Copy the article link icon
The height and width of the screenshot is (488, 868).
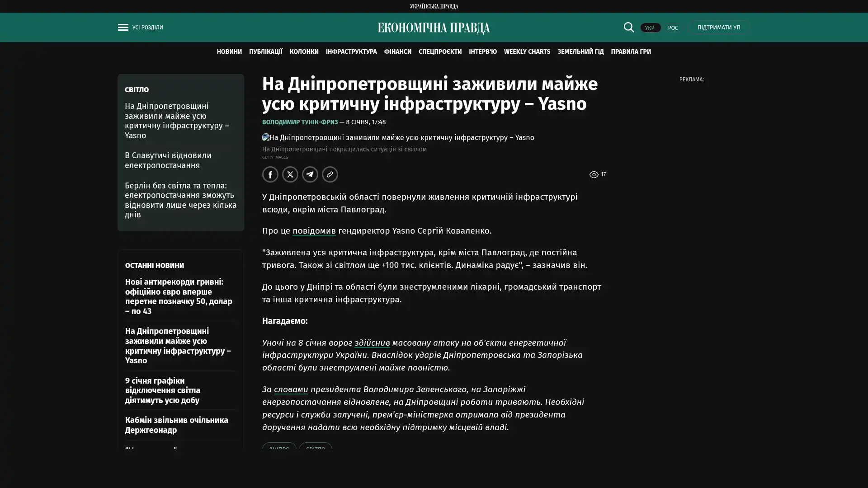click(x=330, y=174)
